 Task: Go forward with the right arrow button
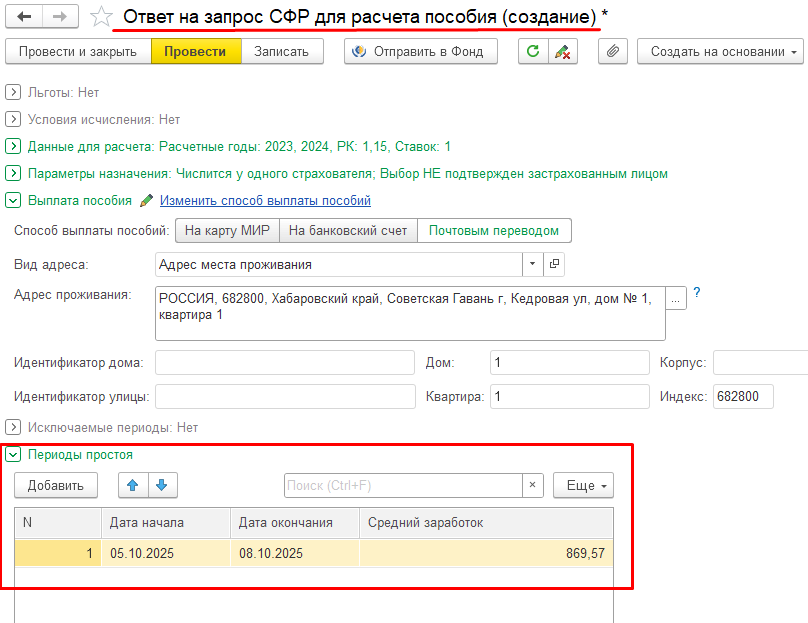click(x=60, y=16)
